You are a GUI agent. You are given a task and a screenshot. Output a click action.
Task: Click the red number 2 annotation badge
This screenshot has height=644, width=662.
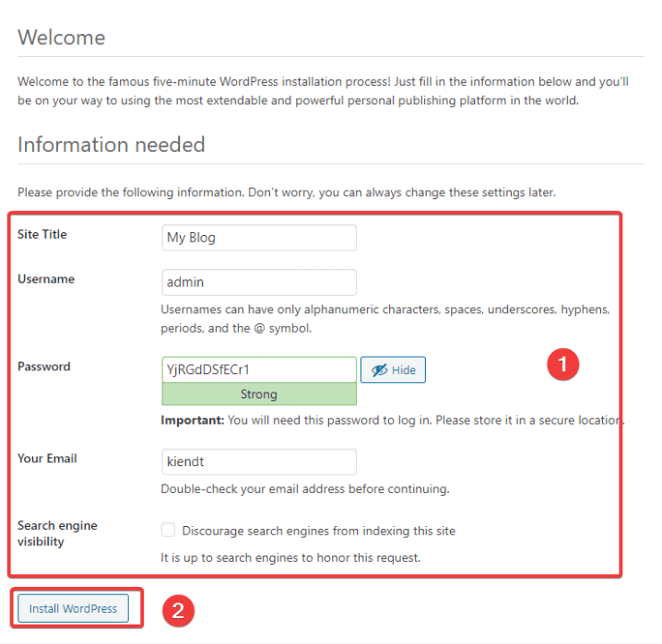pos(179,609)
